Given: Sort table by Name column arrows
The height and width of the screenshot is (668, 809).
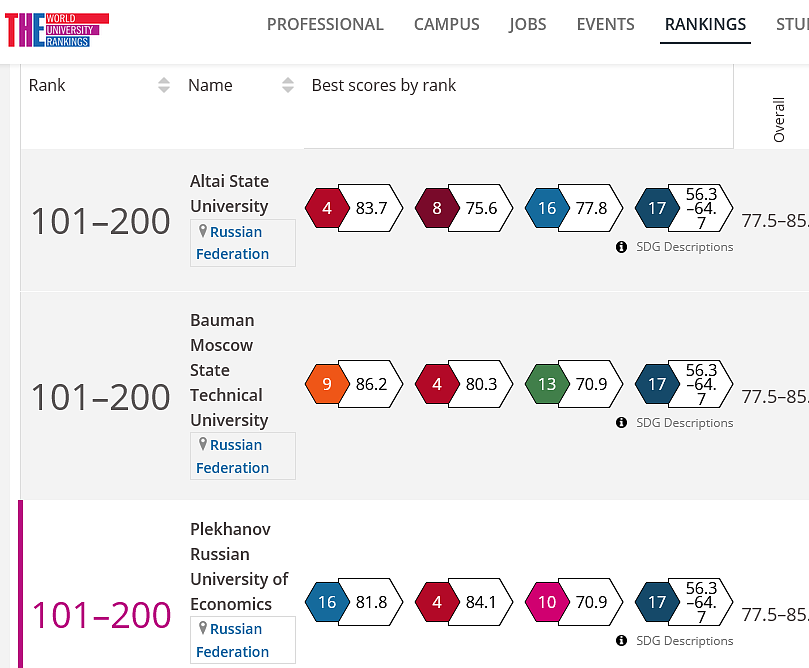Looking at the screenshot, I should pyautogui.click(x=288, y=86).
